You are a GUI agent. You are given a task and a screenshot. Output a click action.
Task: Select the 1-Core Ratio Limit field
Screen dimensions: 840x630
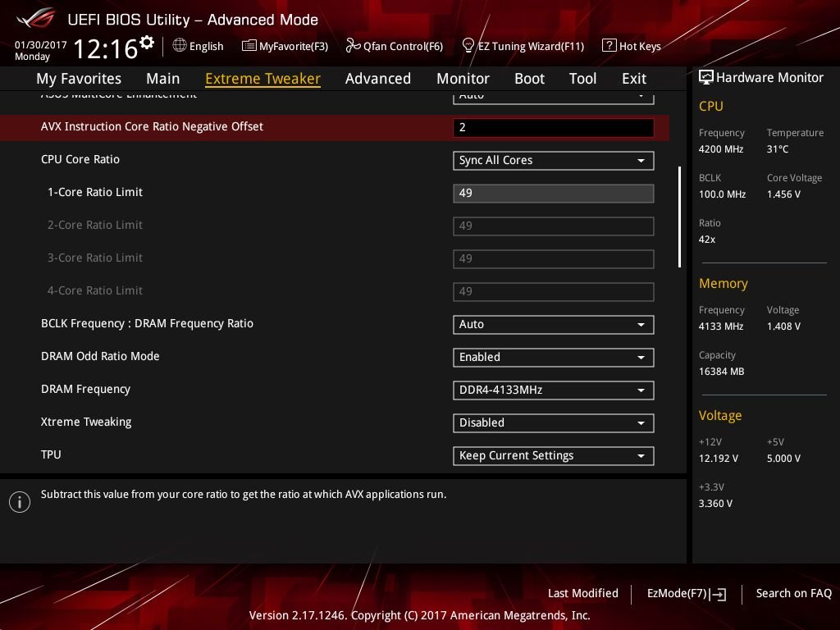click(554, 193)
